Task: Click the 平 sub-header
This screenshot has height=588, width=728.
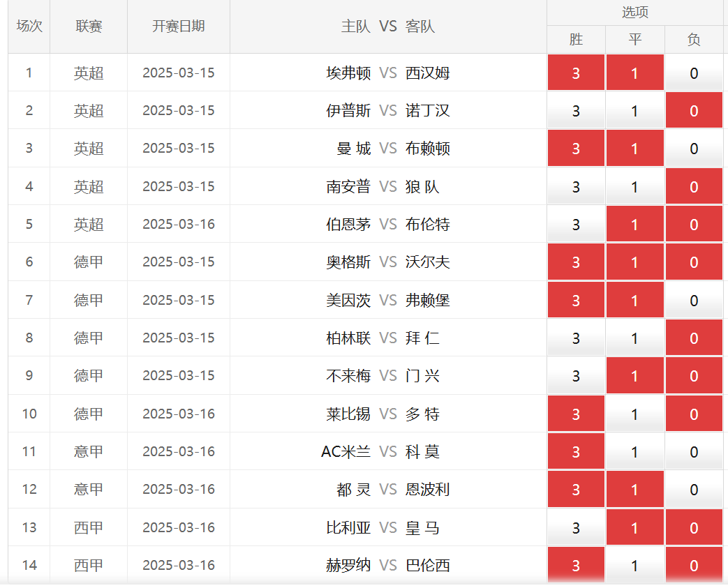Action: click(x=634, y=40)
